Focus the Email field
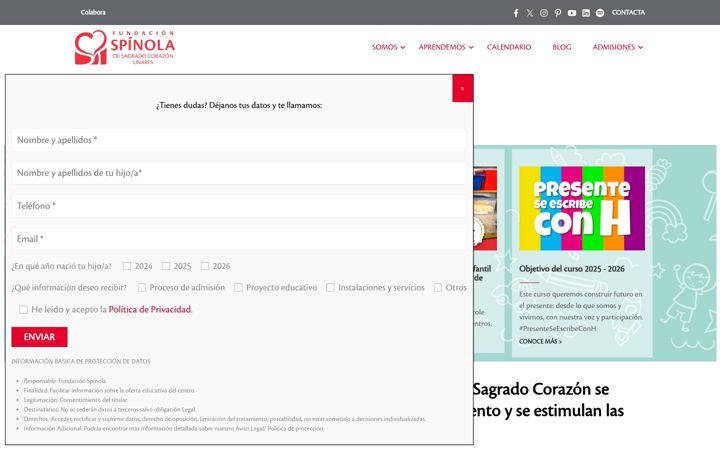 [239, 239]
